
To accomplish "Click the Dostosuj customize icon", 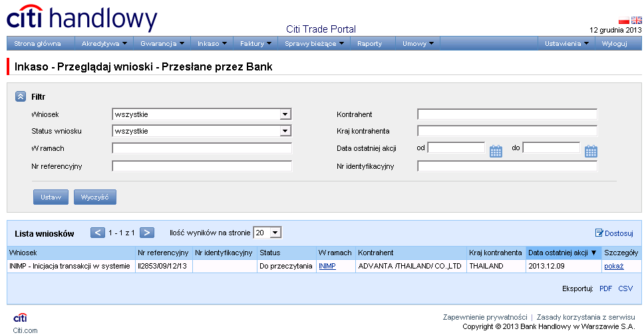I will (x=599, y=233).
